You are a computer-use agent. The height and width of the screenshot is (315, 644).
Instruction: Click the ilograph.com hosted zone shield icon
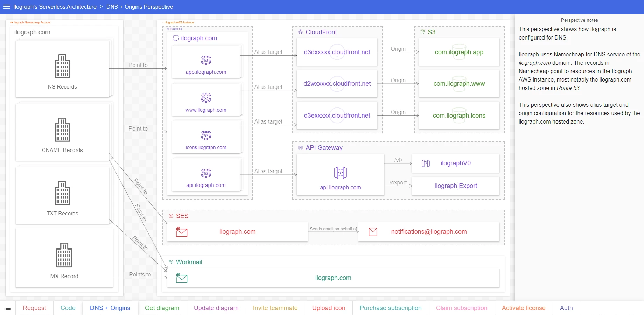coord(176,38)
